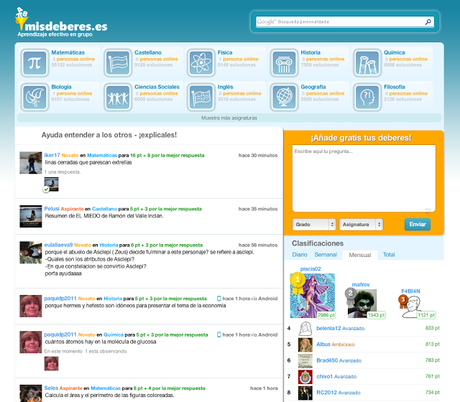Viewport: 460px width, 402px height.
Task: Select the Mensual rankings tab
Action: pos(360,255)
